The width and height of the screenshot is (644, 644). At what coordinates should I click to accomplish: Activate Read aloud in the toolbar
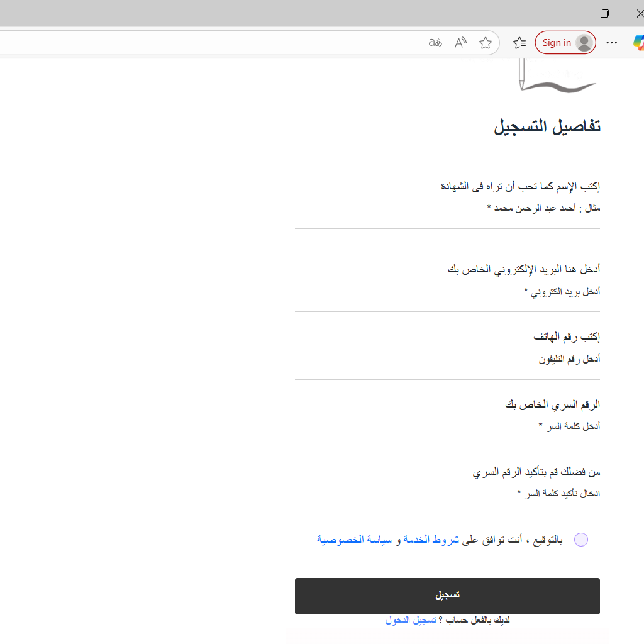point(460,42)
